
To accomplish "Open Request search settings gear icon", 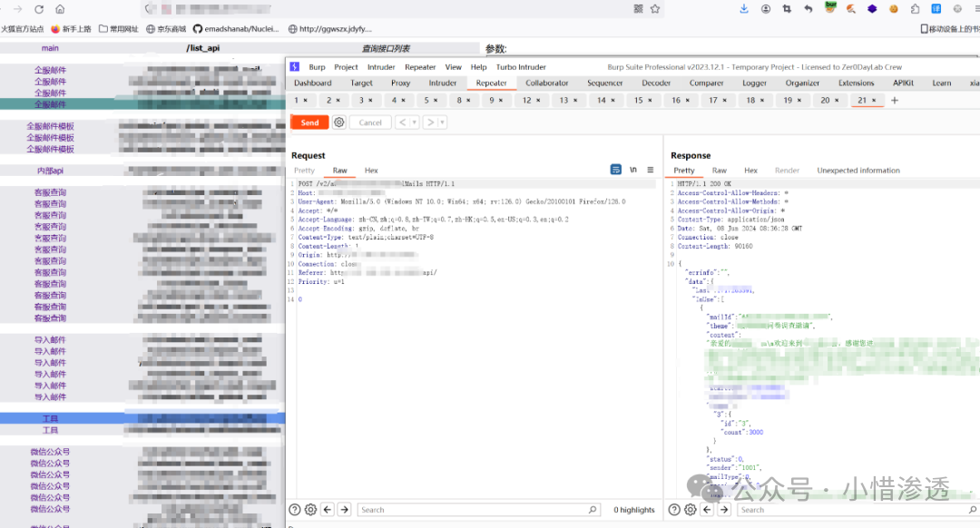I will pyautogui.click(x=310, y=510).
